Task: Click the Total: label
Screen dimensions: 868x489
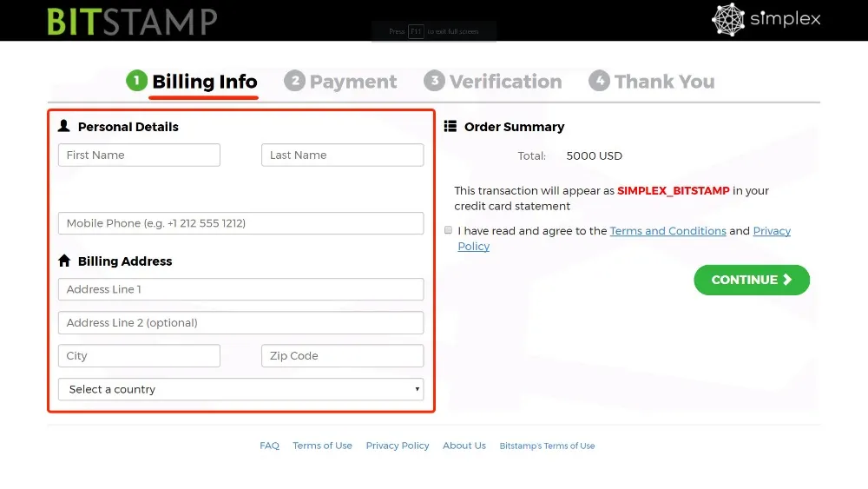Action: [531, 156]
